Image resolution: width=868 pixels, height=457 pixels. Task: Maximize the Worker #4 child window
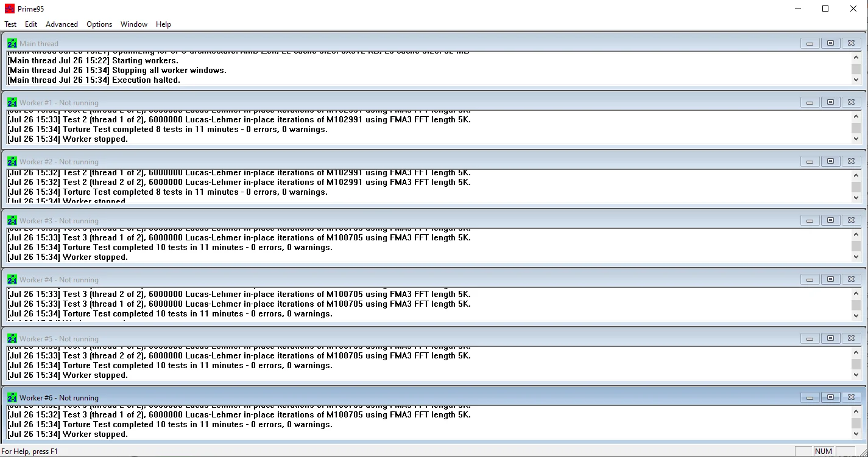click(830, 279)
